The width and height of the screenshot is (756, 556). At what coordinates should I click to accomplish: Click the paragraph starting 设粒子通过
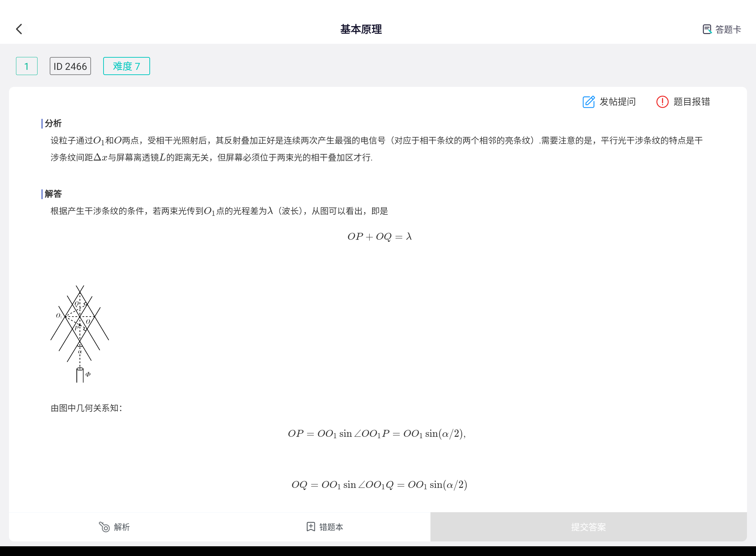pyautogui.click(x=377, y=149)
